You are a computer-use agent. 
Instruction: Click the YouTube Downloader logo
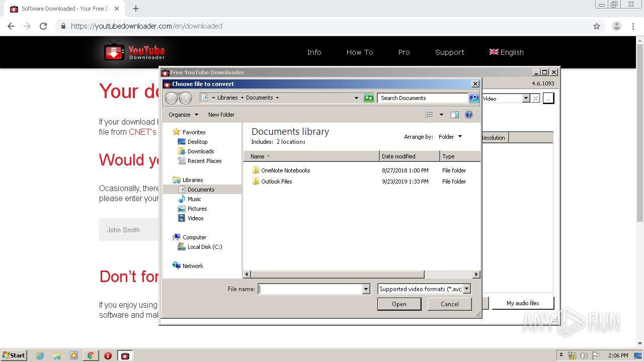[x=134, y=52]
